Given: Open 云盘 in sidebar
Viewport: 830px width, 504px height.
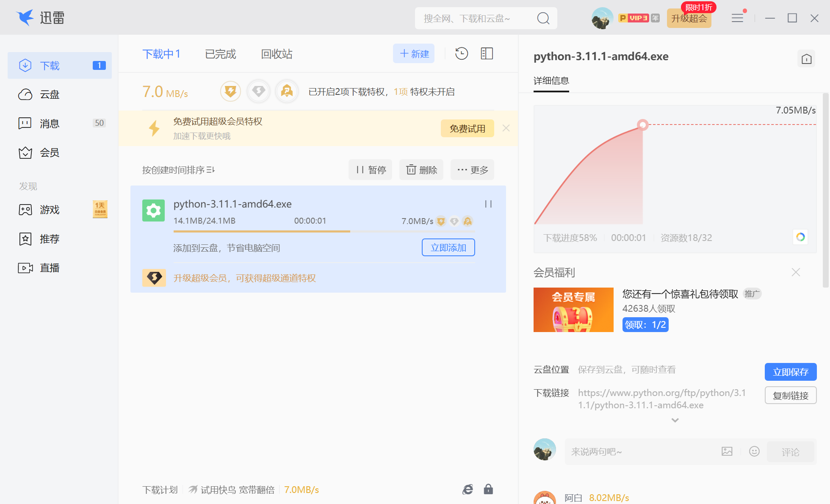Looking at the screenshot, I should [x=60, y=94].
